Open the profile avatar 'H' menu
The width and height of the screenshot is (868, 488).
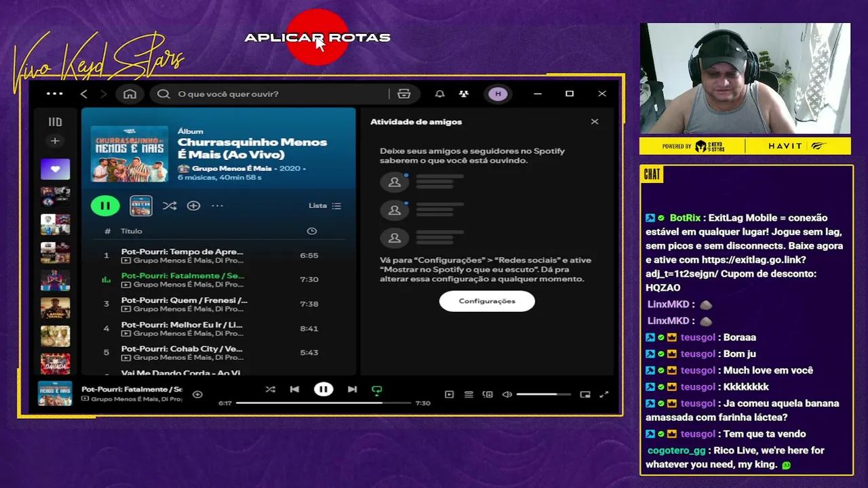pyautogui.click(x=498, y=94)
